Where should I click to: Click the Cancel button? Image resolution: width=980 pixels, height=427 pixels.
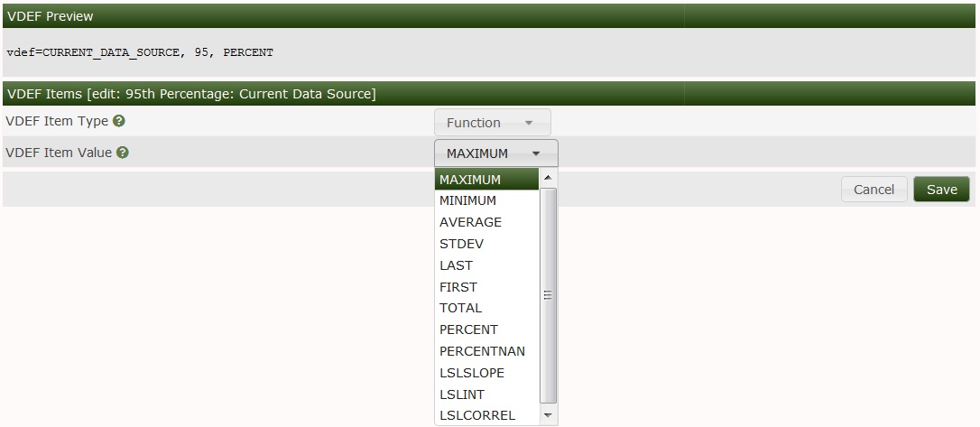coord(874,190)
